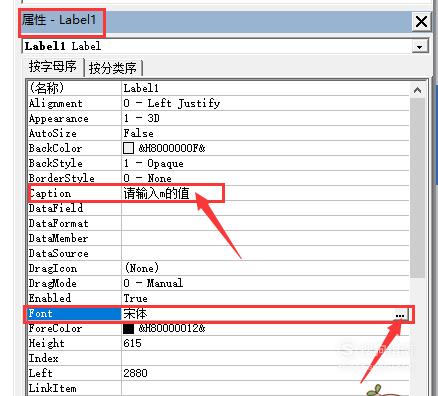Select the DataFormat property name
This screenshot has height=396, width=438.
[59, 223]
